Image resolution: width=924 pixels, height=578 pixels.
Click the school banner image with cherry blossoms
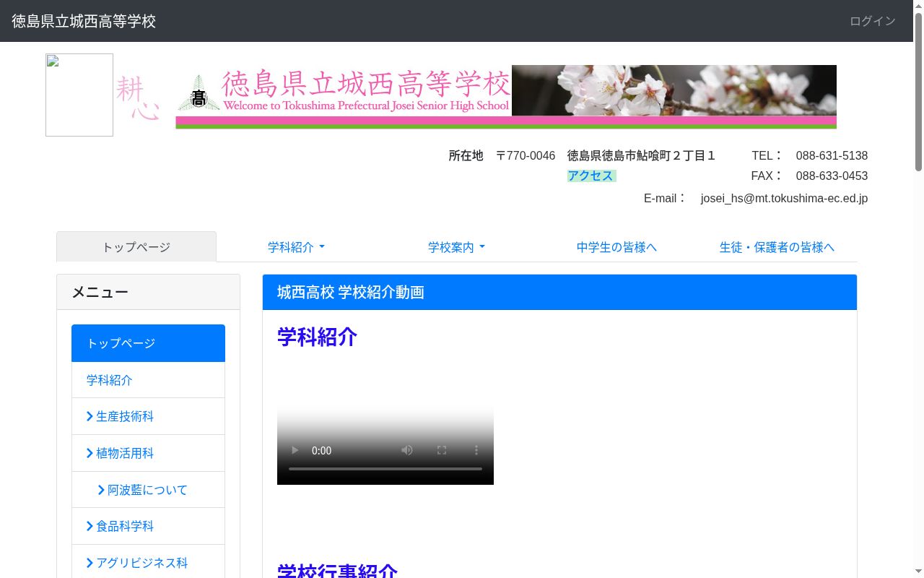pyautogui.click(x=506, y=97)
